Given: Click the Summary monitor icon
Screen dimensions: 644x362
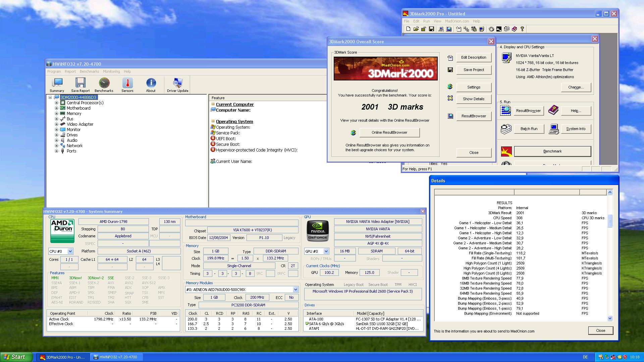Looking at the screenshot, I should pyautogui.click(x=57, y=84).
